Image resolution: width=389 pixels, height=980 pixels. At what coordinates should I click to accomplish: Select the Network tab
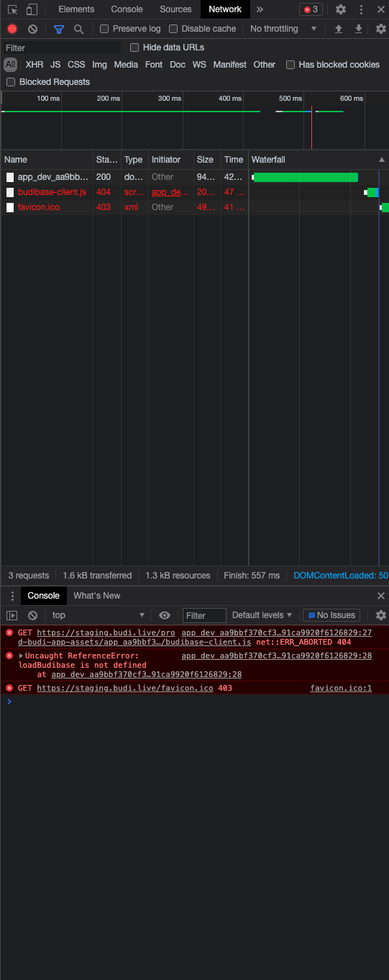tap(225, 9)
